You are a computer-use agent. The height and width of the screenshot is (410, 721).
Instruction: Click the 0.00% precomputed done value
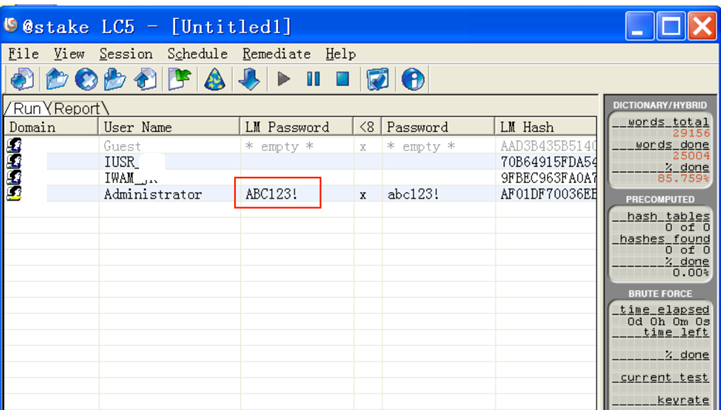point(691,273)
